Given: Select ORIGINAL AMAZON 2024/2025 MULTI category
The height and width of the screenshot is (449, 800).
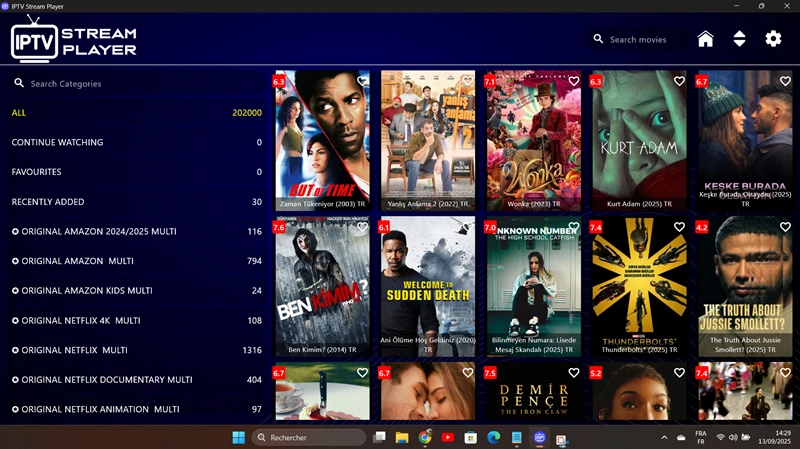Looking at the screenshot, I should click(x=137, y=231).
